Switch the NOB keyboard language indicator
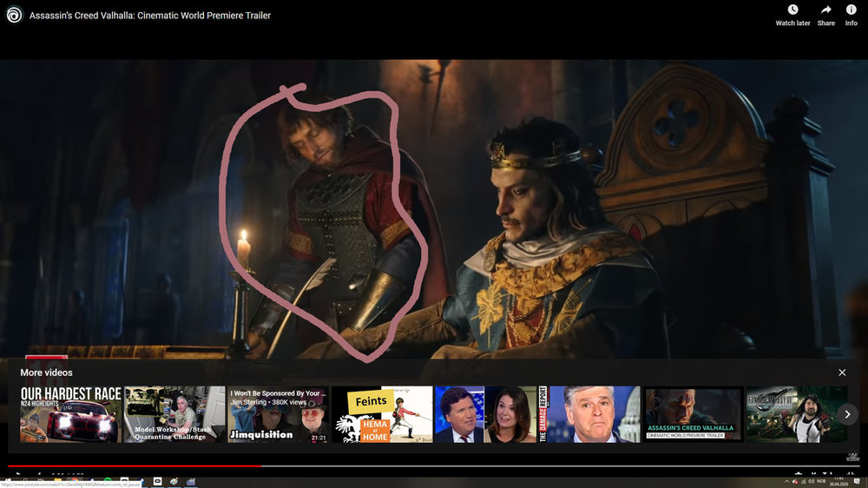 [821, 482]
